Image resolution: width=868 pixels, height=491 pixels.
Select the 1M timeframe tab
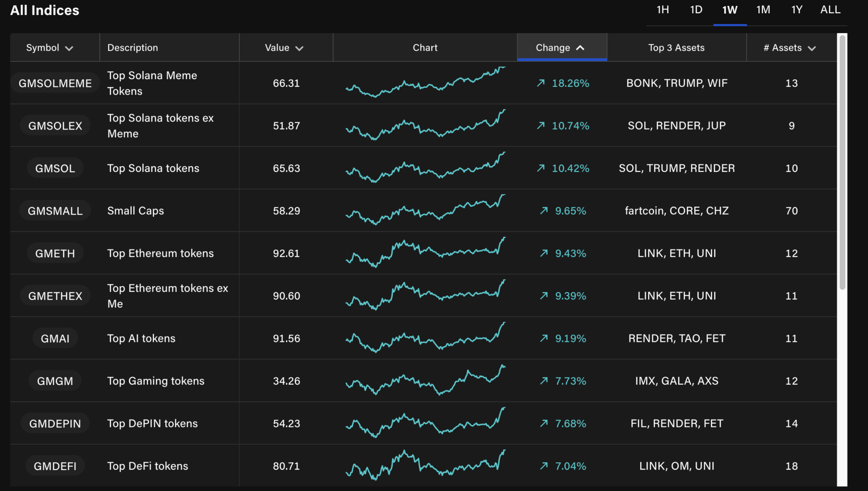coord(763,10)
